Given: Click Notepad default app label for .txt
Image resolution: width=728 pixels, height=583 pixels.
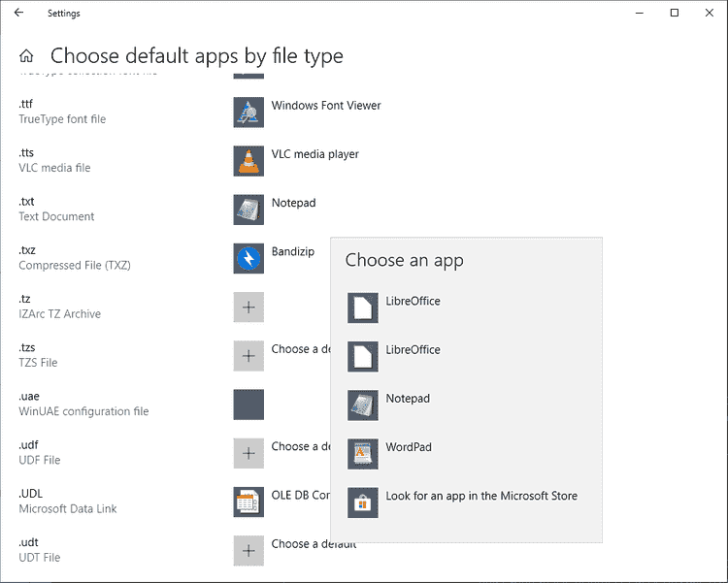Looking at the screenshot, I should click(293, 203).
